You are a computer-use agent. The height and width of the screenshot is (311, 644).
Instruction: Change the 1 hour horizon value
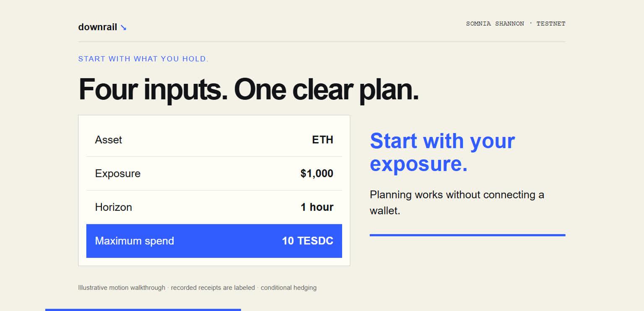coord(317,207)
